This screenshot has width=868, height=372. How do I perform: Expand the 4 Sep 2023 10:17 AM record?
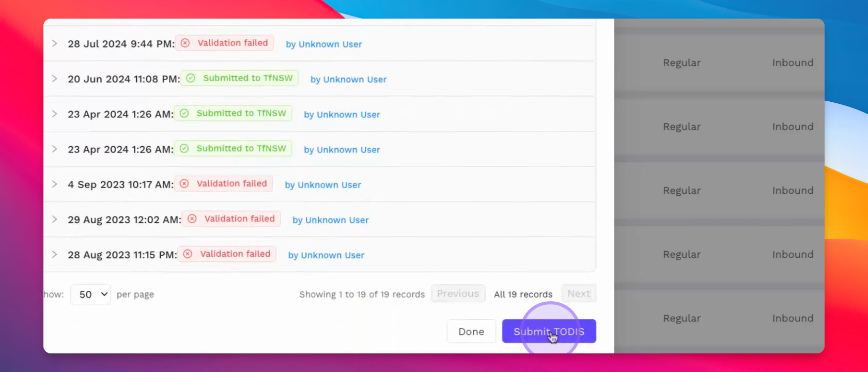(54, 184)
